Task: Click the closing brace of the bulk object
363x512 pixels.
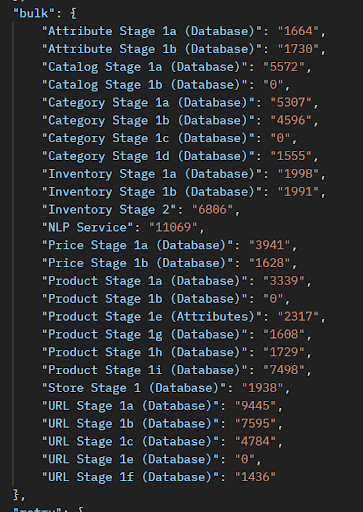Action: [16, 495]
